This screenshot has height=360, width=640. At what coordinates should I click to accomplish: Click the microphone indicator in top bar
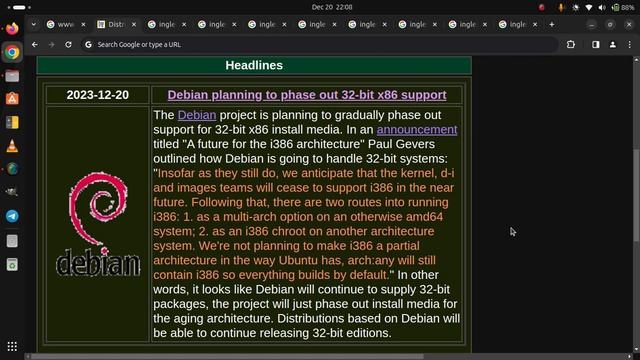coord(561,7)
